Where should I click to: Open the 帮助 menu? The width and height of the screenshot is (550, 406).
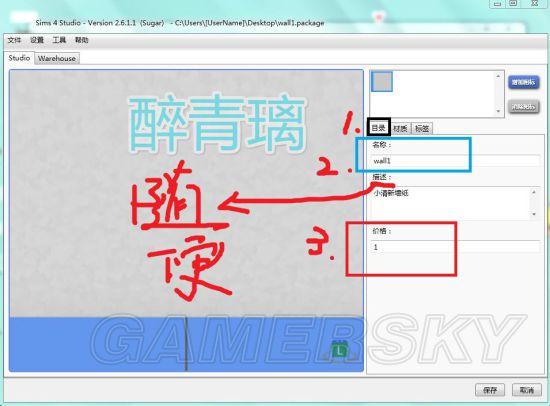pos(82,40)
